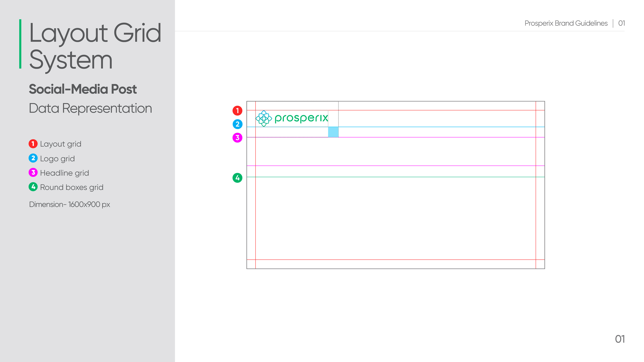
Task: Click the blue number 2 legend badge
Action: pyautogui.click(x=33, y=158)
